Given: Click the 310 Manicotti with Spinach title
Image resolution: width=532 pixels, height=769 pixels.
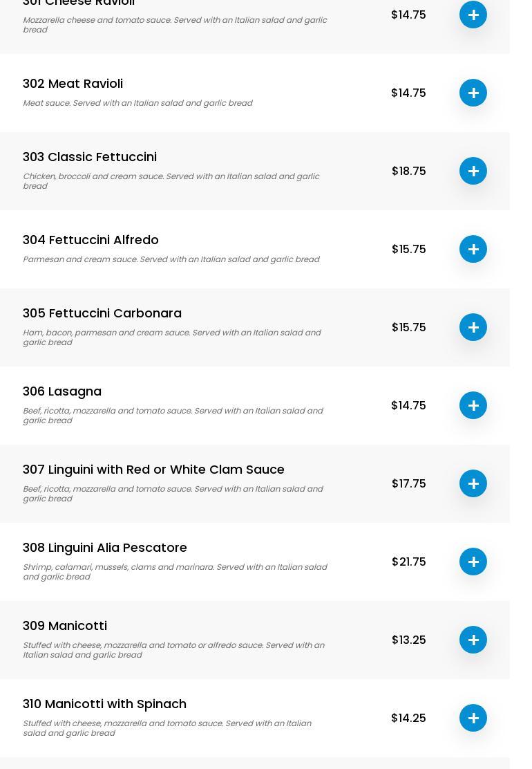Looking at the screenshot, I should tap(104, 704).
